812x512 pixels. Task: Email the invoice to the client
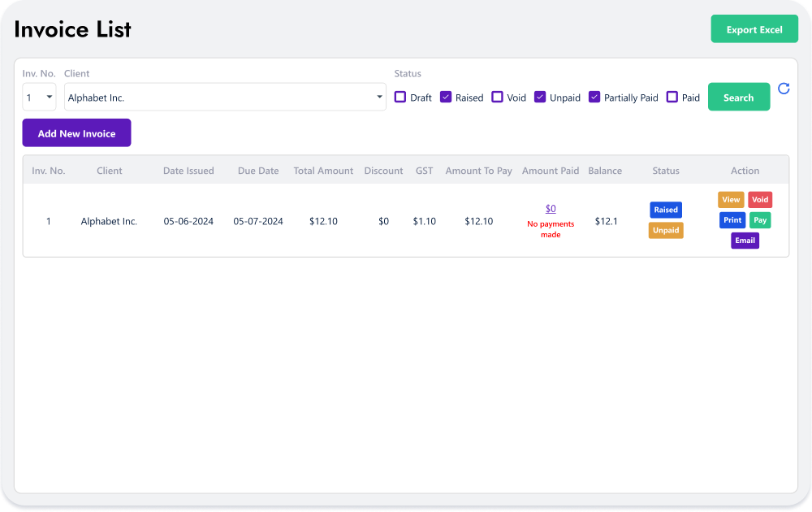click(745, 240)
